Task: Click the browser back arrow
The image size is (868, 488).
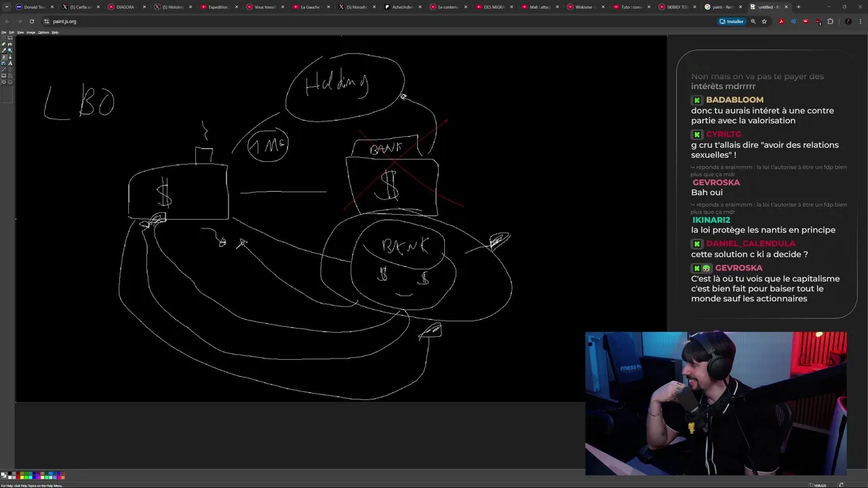Action: (x=7, y=21)
